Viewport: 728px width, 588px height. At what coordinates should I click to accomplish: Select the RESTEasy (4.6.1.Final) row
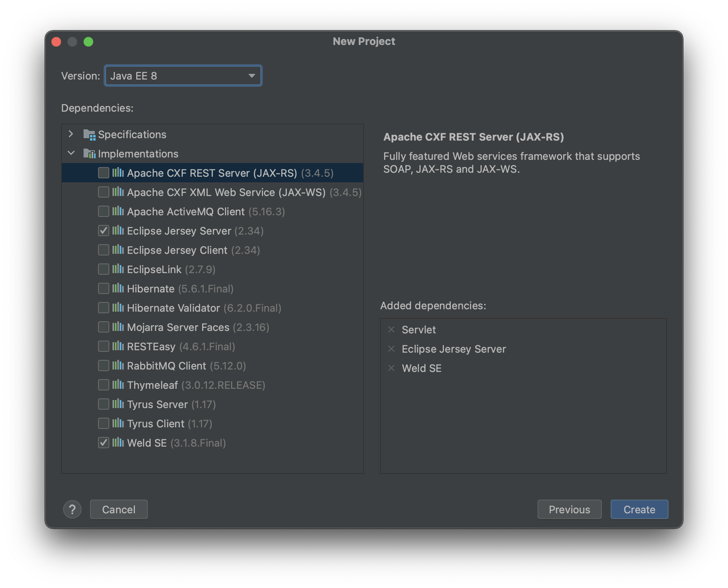pyautogui.click(x=213, y=346)
